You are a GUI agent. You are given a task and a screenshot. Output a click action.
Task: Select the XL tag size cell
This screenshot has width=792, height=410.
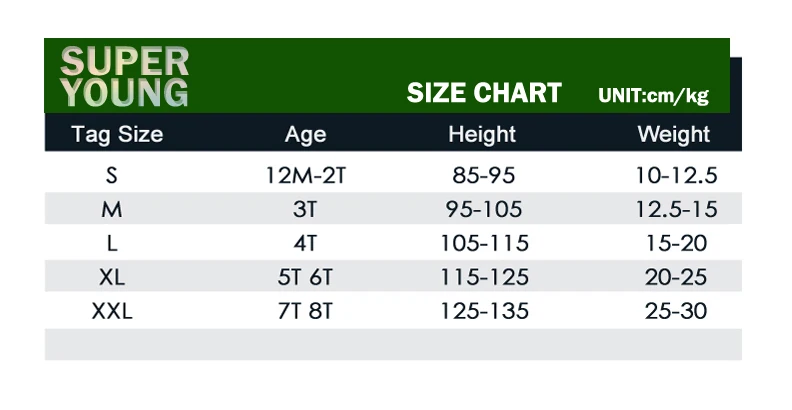tap(112, 277)
